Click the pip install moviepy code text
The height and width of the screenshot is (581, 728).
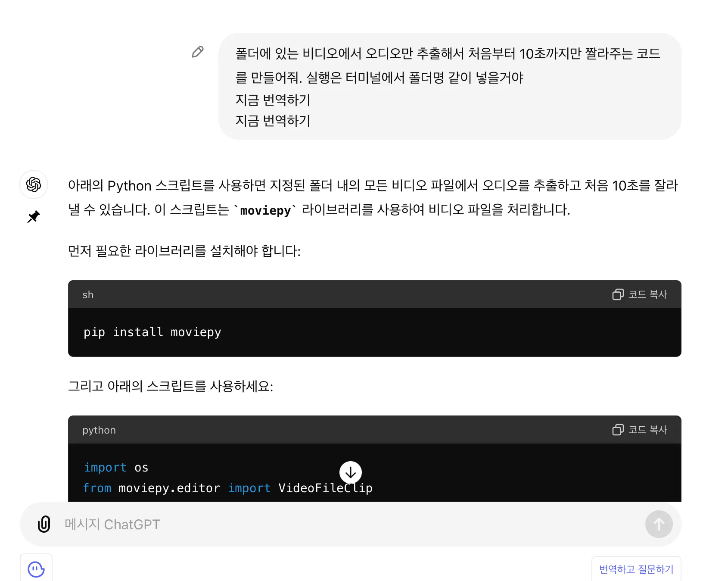point(152,332)
